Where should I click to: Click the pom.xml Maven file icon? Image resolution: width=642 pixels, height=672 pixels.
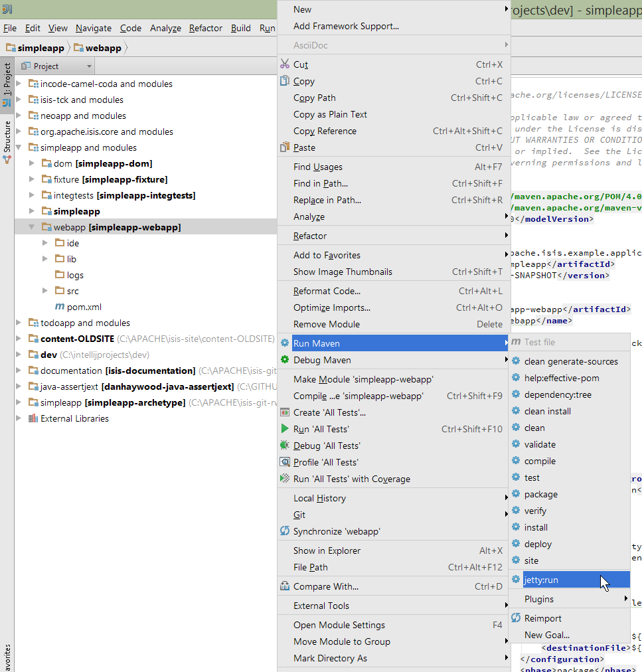coord(60,307)
